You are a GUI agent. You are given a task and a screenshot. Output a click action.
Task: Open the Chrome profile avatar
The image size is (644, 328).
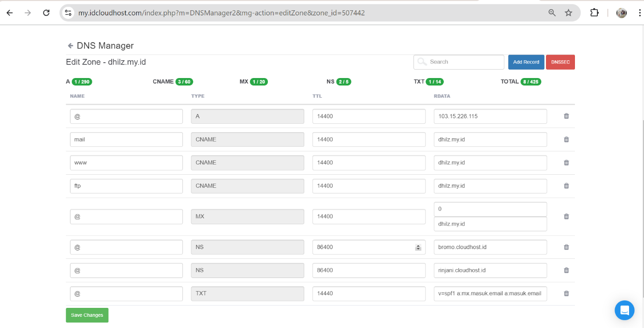(x=622, y=13)
